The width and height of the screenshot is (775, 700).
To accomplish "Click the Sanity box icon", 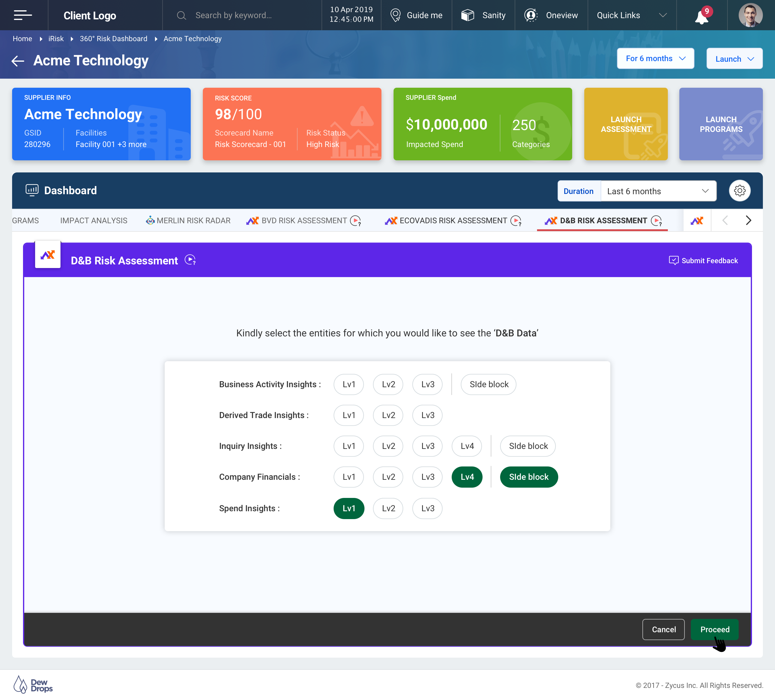I will pyautogui.click(x=467, y=15).
